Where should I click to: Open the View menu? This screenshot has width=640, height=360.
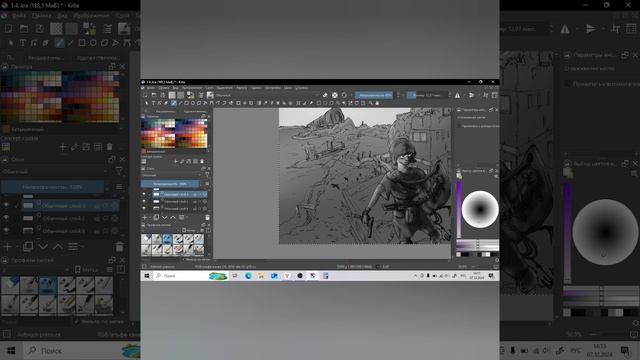pos(176,88)
